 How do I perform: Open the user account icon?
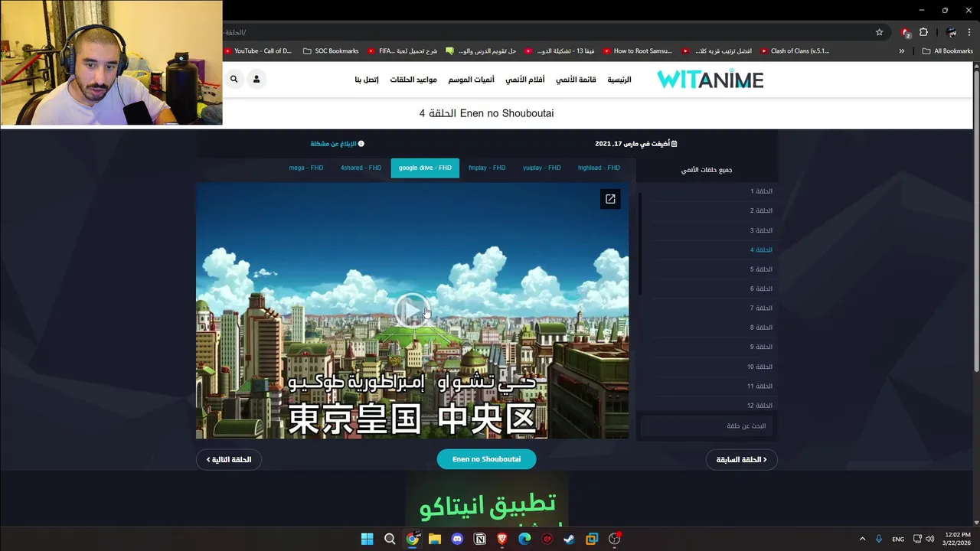click(256, 79)
